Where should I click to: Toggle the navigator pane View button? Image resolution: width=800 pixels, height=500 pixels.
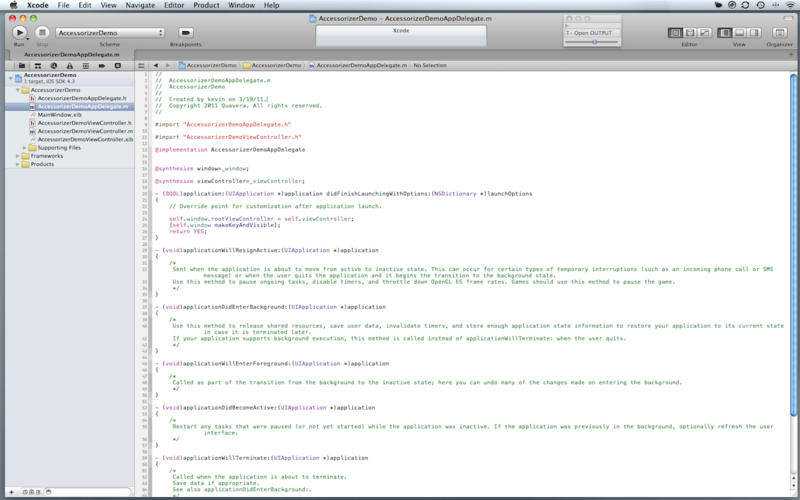pos(724,33)
